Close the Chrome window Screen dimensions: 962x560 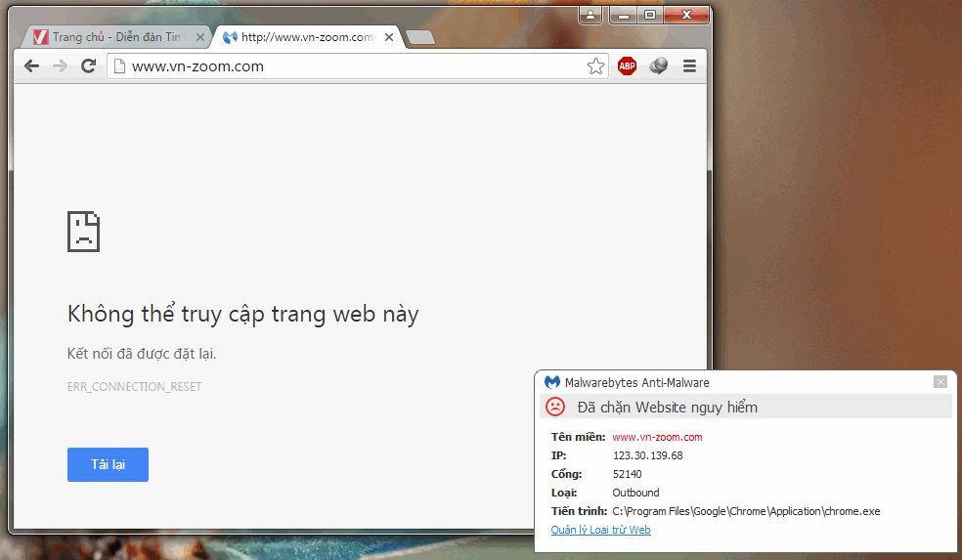pos(686,16)
